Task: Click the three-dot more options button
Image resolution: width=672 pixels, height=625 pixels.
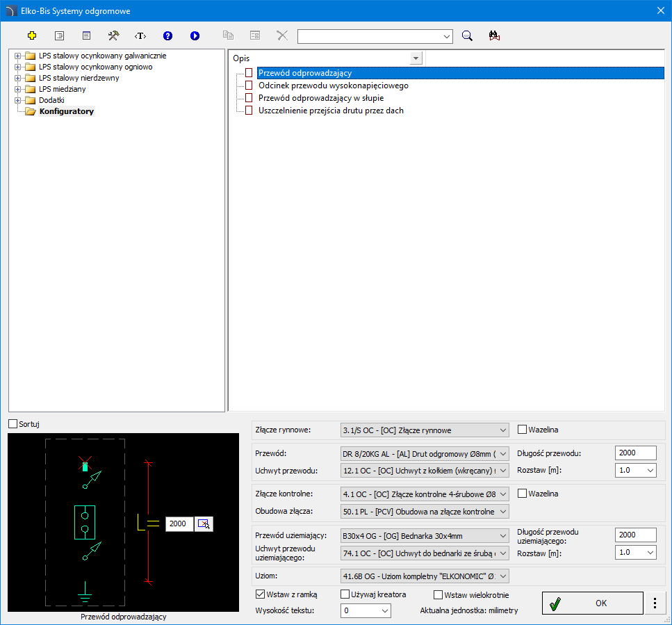Action: click(x=655, y=603)
